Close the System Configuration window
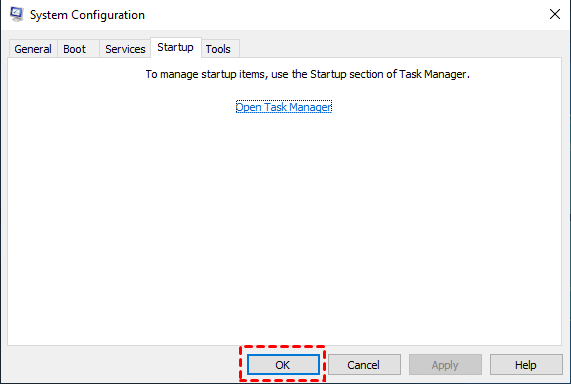571x384 pixels. click(555, 14)
